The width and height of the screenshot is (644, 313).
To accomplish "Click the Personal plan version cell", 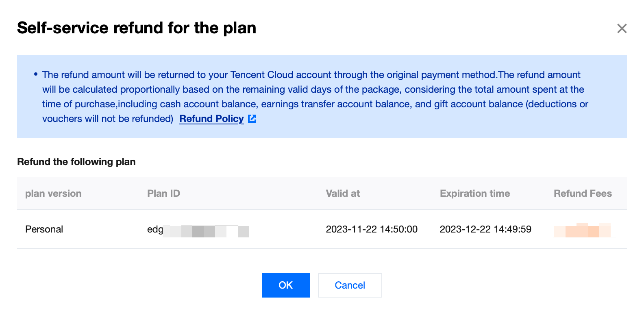I will coord(44,229).
